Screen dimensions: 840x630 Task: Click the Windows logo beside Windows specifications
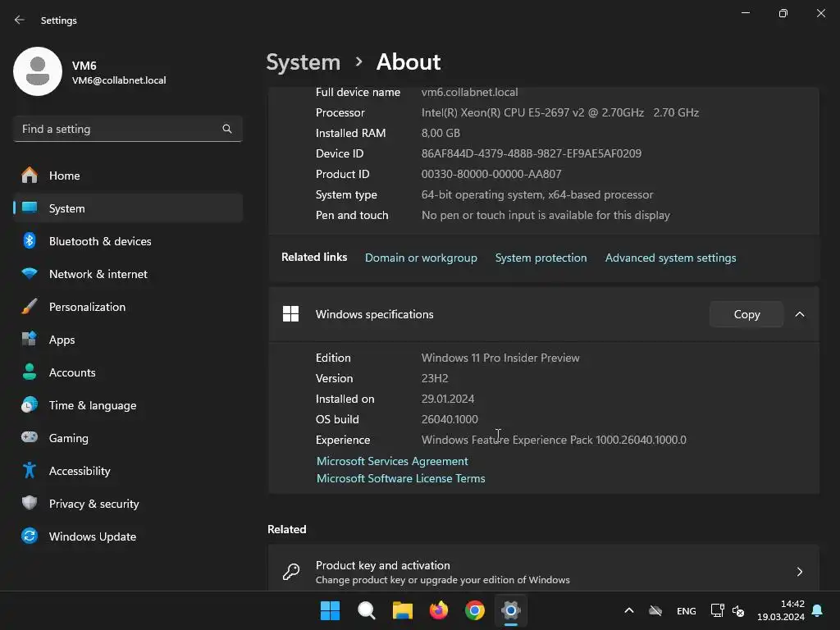click(290, 314)
